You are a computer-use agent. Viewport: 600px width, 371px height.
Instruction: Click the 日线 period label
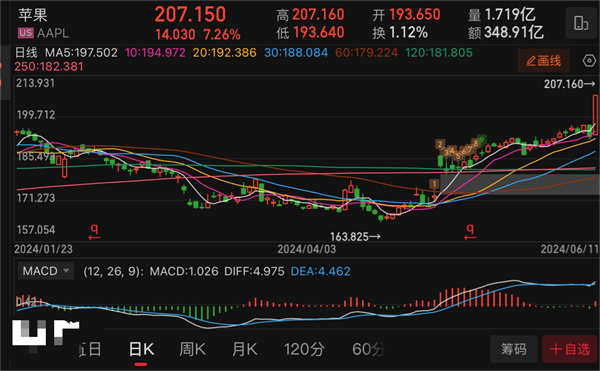tap(26, 52)
